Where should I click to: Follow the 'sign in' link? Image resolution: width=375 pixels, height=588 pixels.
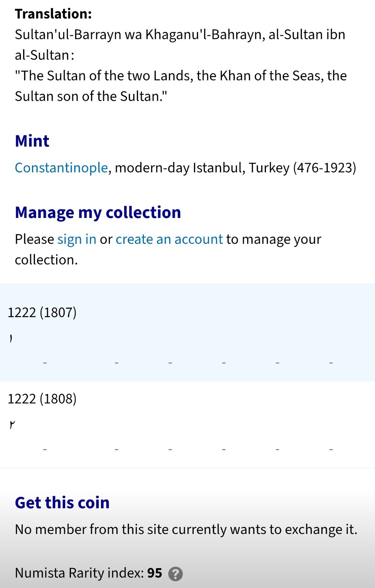(77, 239)
